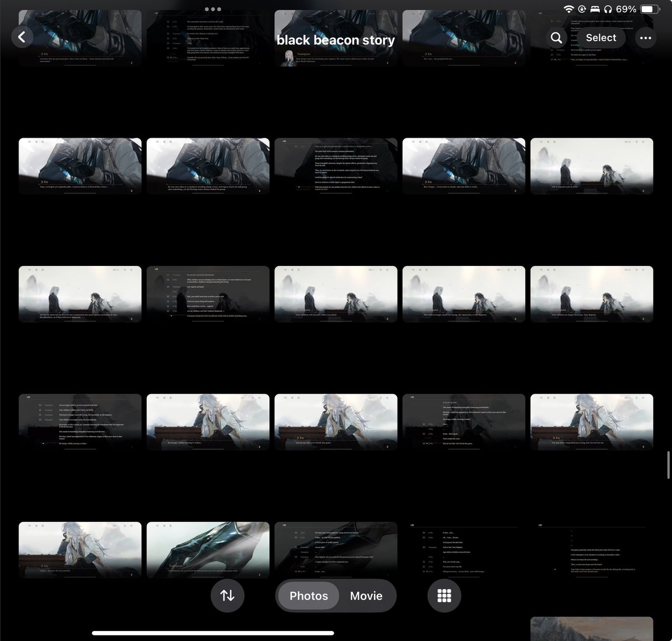Image resolution: width=672 pixels, height=641 pixels.
Task: Open photo captioned Life is a grand cycle
Action: (x=591, y=166)
